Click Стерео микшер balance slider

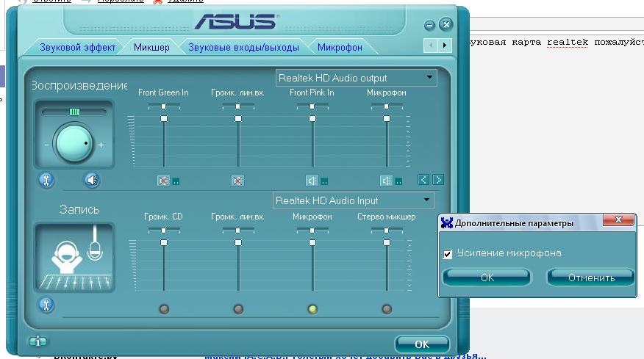tap(387, 231)
